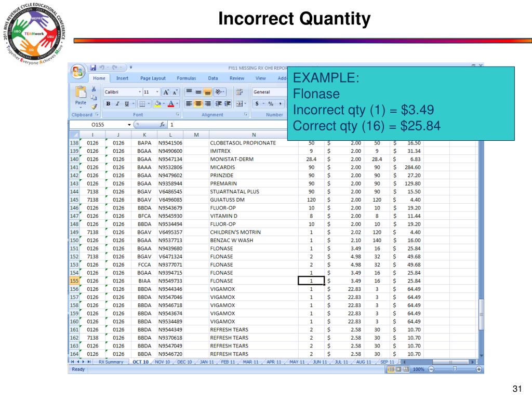This screenshot has height=399, width=532.
Task: Toggle bottom vertical alignment
Action: (207, 92)
